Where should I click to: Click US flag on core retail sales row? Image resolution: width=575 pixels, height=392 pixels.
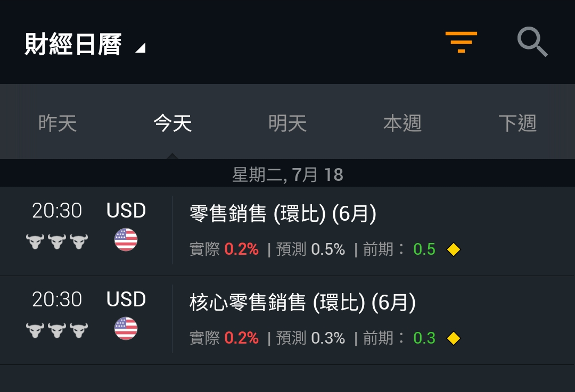(x=126, y=329)
